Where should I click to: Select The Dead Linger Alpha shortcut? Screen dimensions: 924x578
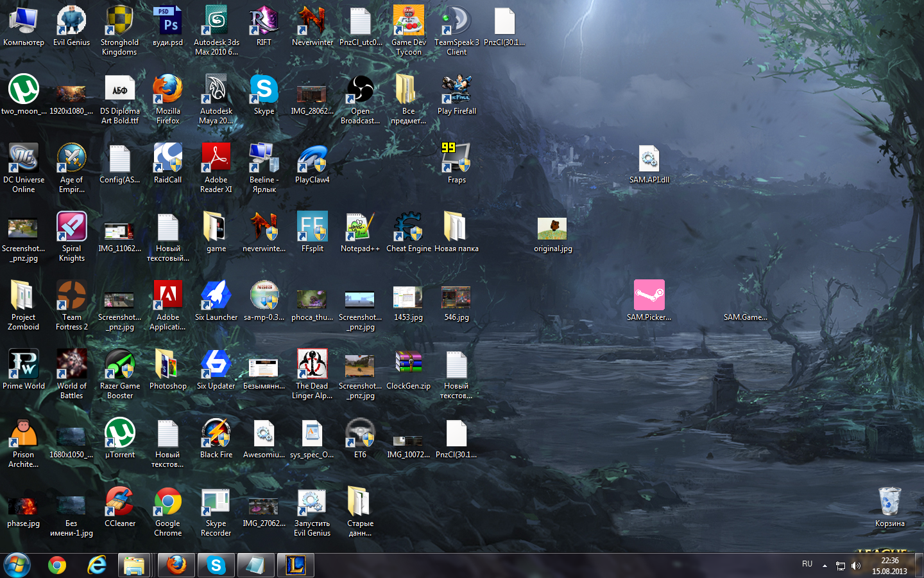click(x=312, y=374)
